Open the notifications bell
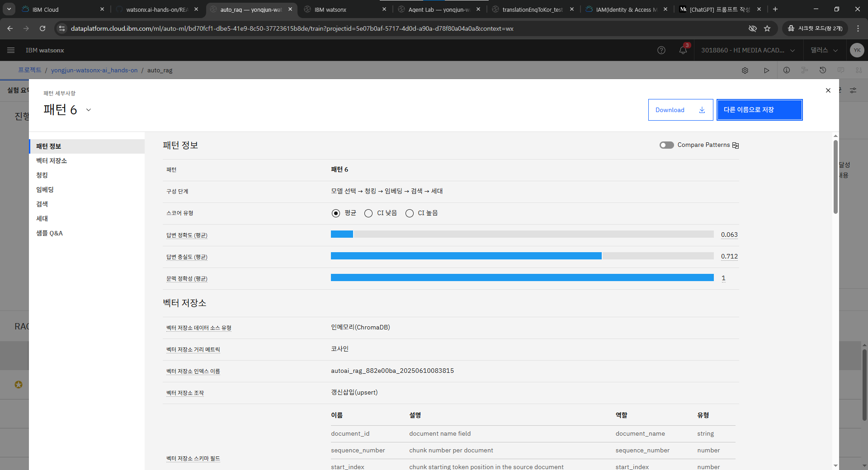This screenshot has width=868, height=470. click(x=683, y=50)
